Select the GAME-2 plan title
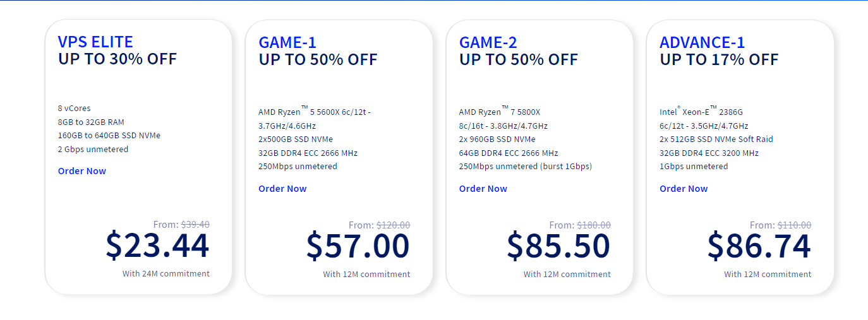 [x=488, y=42]
